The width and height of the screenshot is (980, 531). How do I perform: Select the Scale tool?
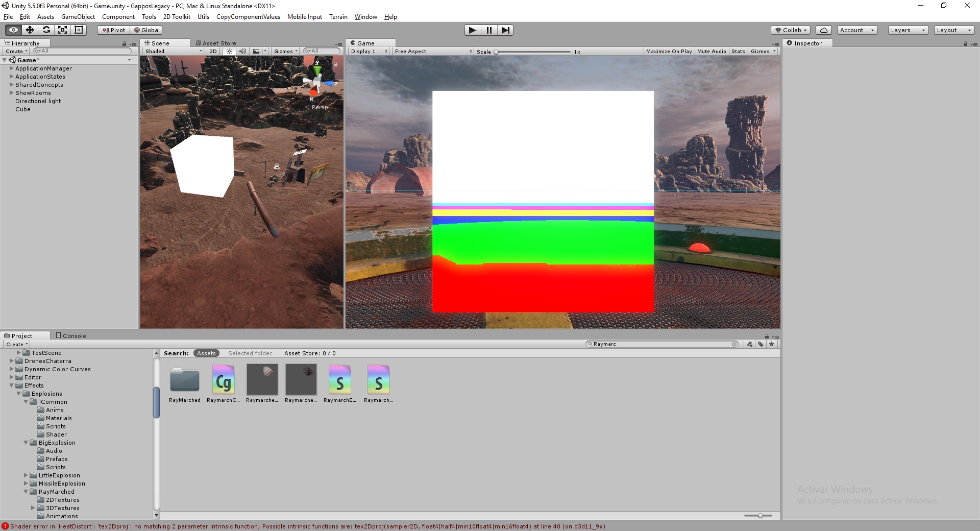(x=62, y=30)
